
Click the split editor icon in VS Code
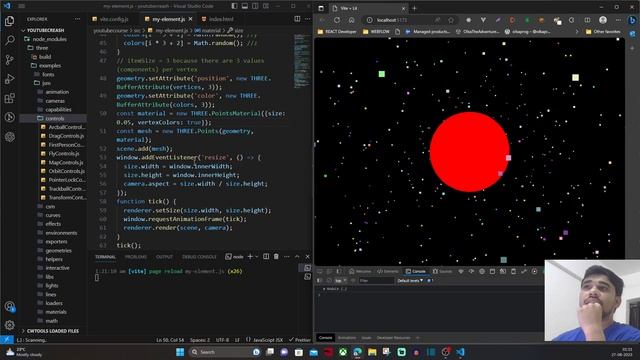(x=297, y=19)
